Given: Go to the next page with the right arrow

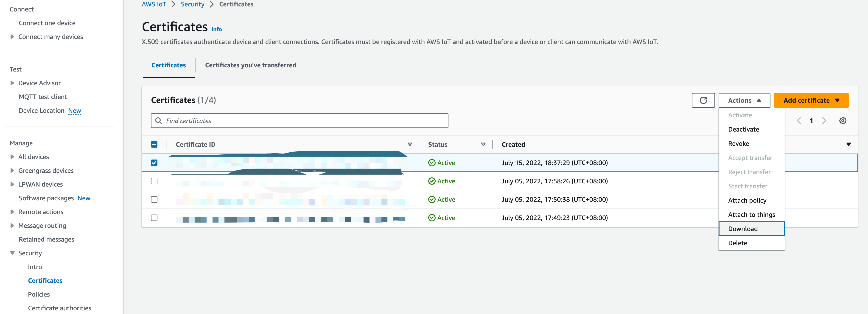Looking at the screenshot, I should pos(824,121).
